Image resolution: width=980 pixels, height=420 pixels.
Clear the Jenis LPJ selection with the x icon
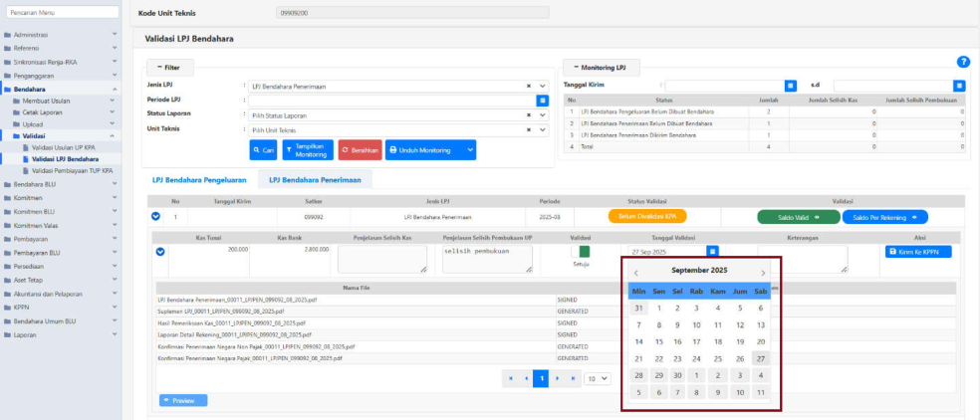click(x=529, y=87)
